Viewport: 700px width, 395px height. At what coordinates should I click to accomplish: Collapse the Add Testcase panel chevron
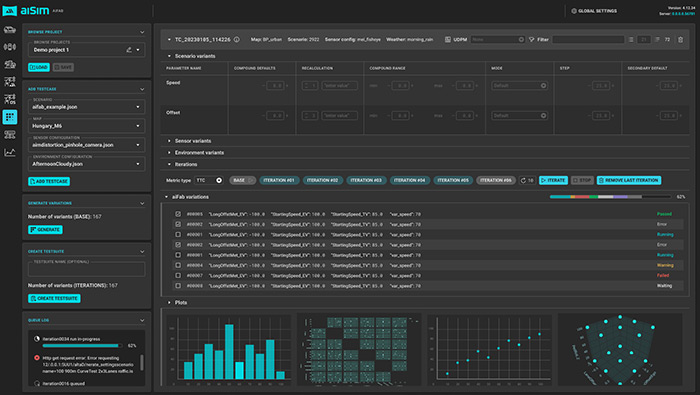click(x=142, y=89)
